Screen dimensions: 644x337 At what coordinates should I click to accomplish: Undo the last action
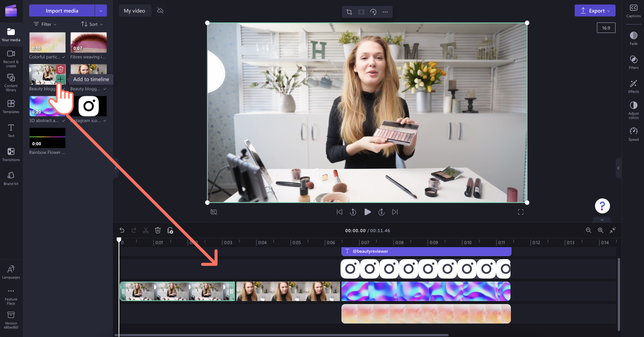pos(122,230)
